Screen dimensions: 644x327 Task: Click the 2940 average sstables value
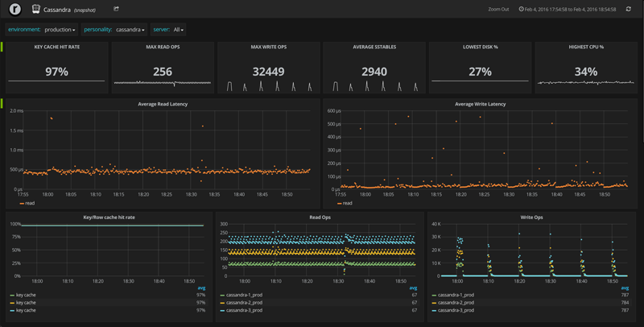(374, 72)
